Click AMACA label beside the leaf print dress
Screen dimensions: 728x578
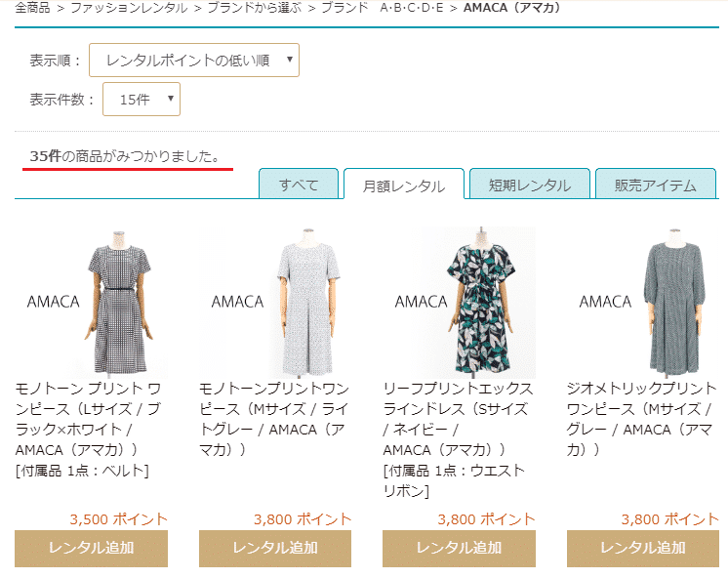tap(422, 302)
